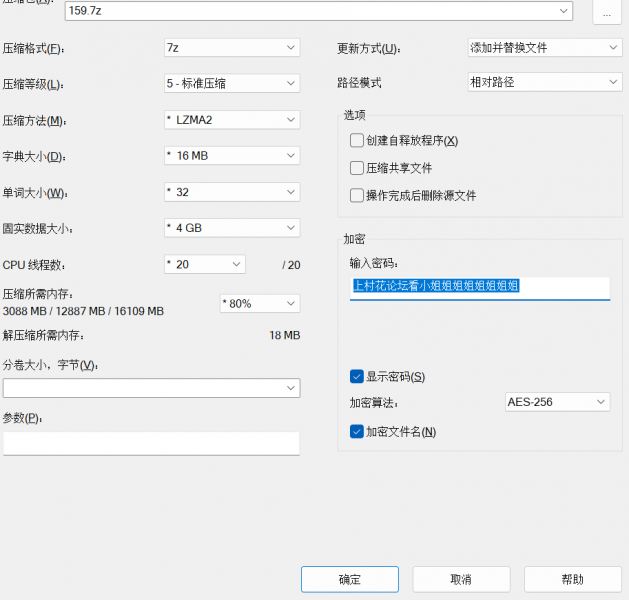Click the 确定 button to confirm
The width and height of the screenshot is (629, 600).
click(x=350, y=579)
